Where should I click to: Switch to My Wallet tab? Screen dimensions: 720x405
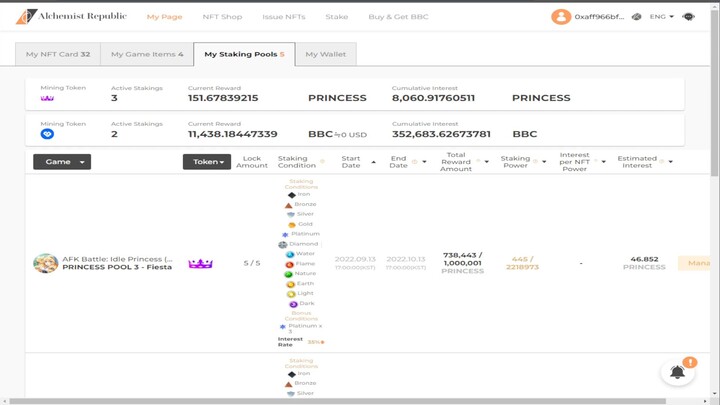click(x=326, y=54)
